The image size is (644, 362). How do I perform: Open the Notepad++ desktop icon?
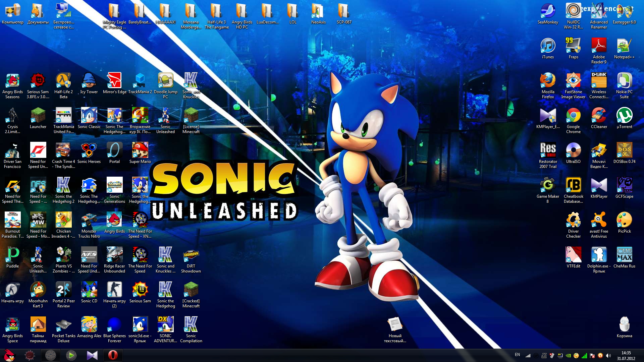coord(624,46)
